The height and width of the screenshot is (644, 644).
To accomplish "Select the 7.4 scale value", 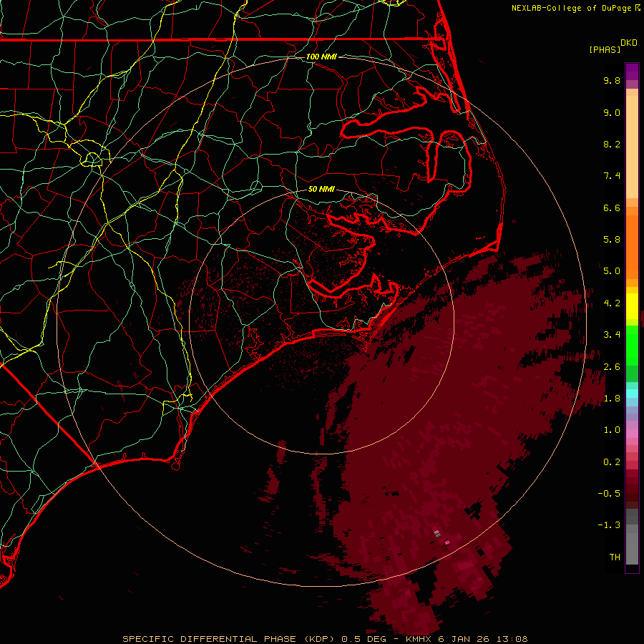I will [612, 176].
